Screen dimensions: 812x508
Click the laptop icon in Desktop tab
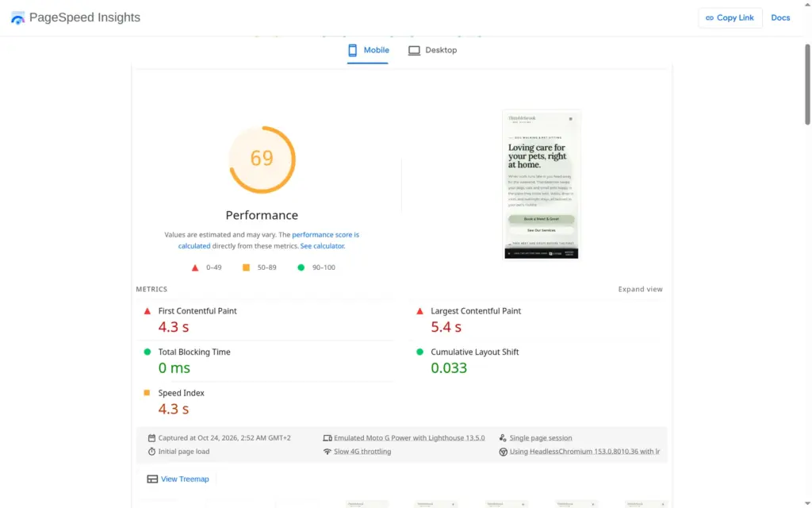click(x=414, y=50)
